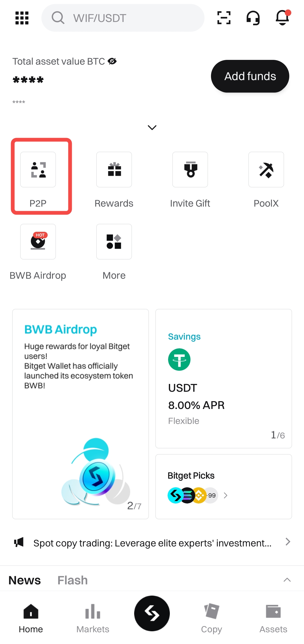Go to the Markets tab

93,618
